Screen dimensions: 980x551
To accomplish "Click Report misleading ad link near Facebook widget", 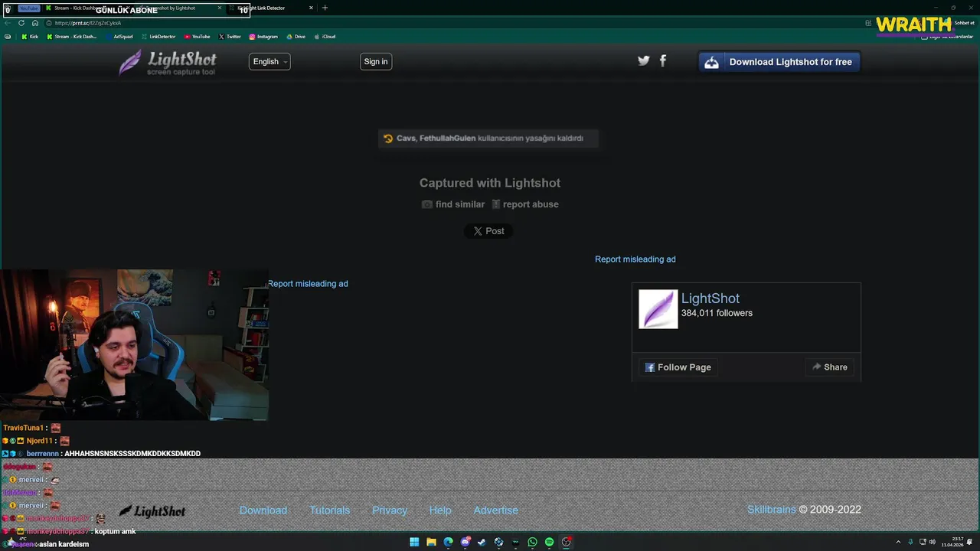I will coord(635,259).
